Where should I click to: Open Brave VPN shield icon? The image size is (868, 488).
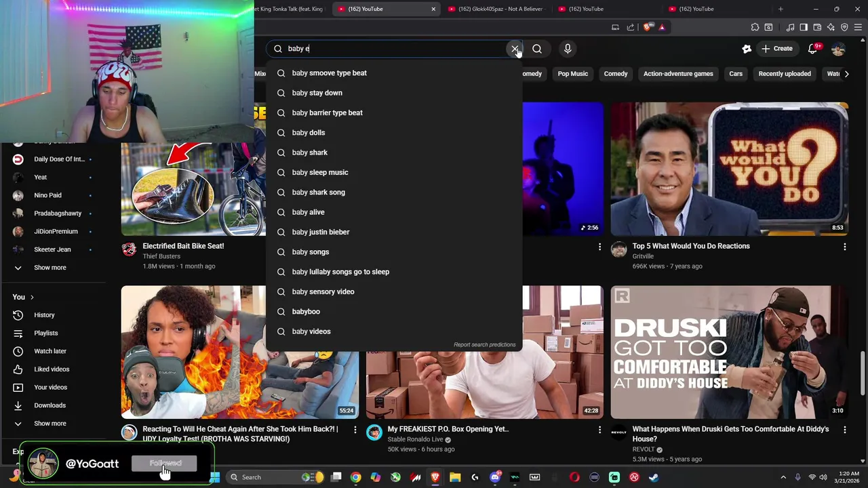coord(844,27)
